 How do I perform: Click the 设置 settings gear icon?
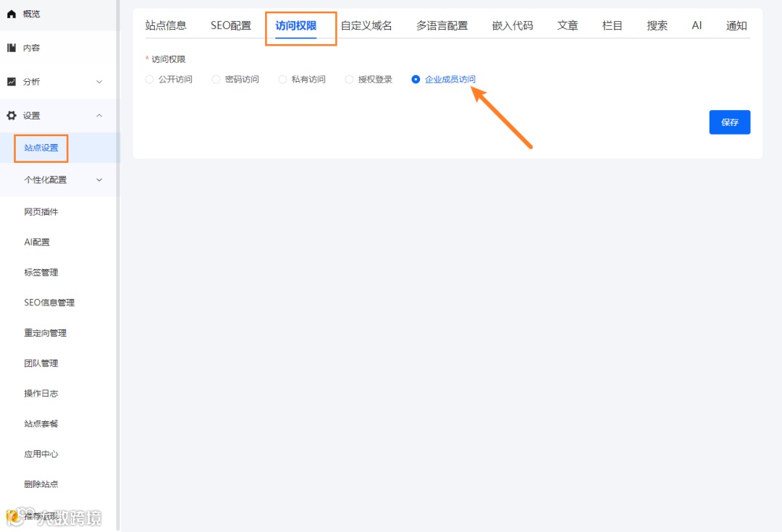tap(10, 115)
